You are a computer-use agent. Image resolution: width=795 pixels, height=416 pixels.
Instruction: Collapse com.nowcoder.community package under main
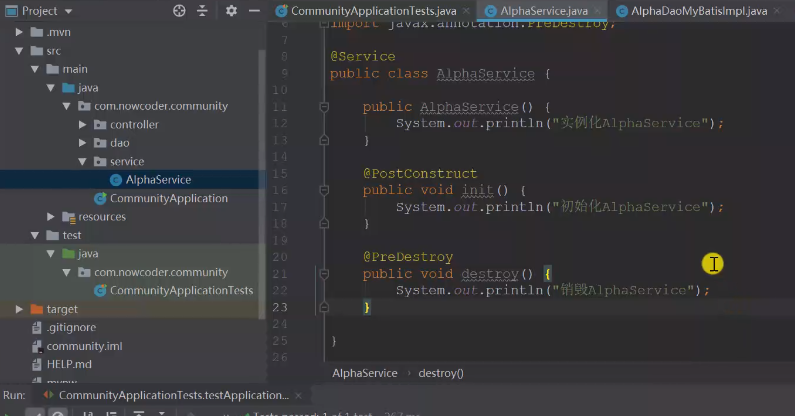(x=66, y=106)
